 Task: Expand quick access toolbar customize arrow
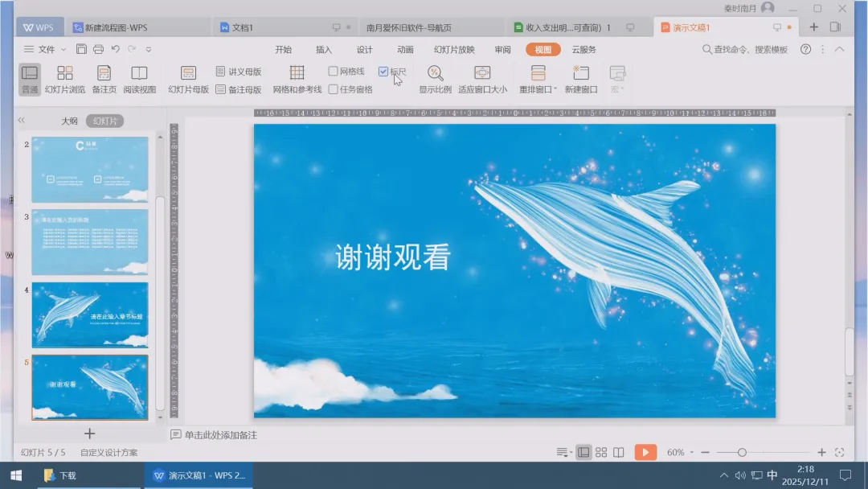coord(149,49)
